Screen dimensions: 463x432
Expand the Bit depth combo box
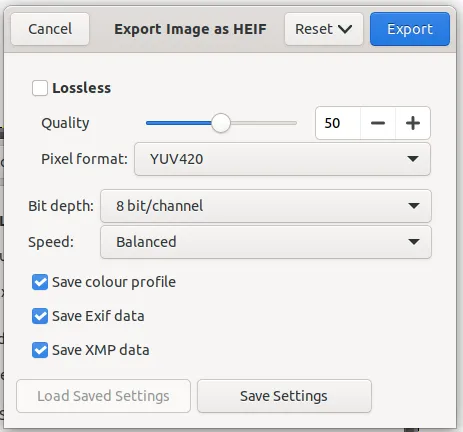[266, 206]
